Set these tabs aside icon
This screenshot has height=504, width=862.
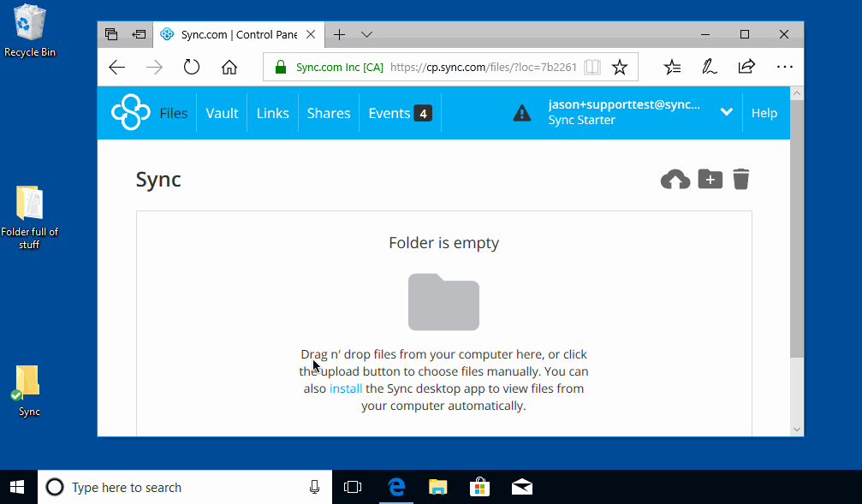[139, 34]
